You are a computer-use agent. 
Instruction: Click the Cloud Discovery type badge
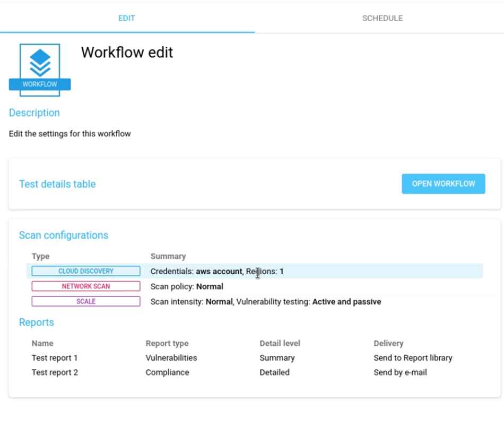[x=86, y=271]
